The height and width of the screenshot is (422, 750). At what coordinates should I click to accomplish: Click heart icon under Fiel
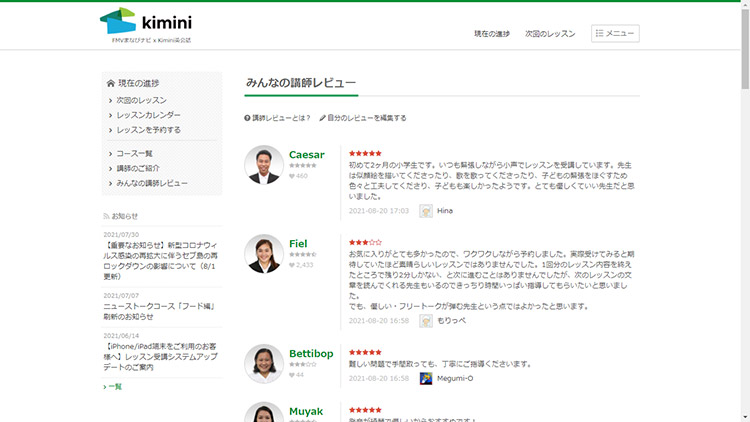click(292, 265)
